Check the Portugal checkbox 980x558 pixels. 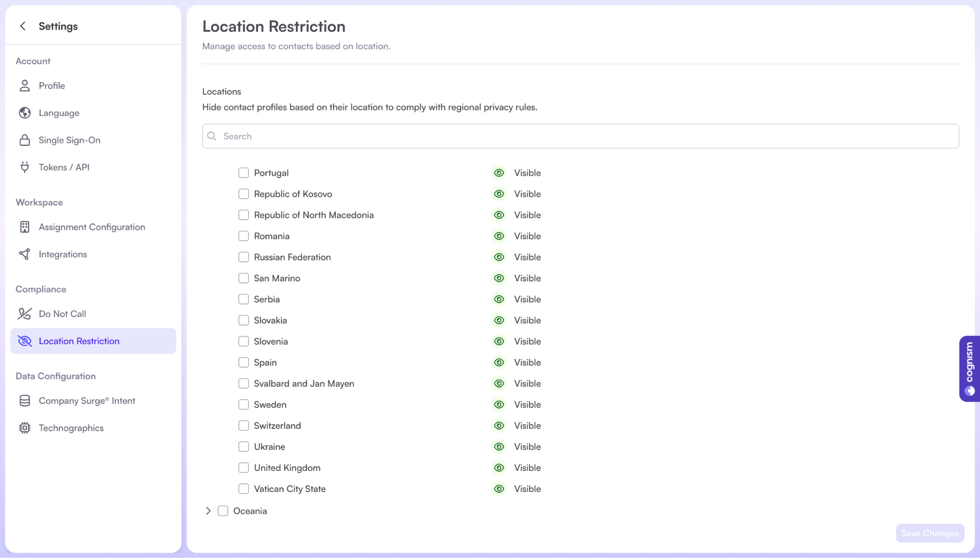click(x=244, y=173)
